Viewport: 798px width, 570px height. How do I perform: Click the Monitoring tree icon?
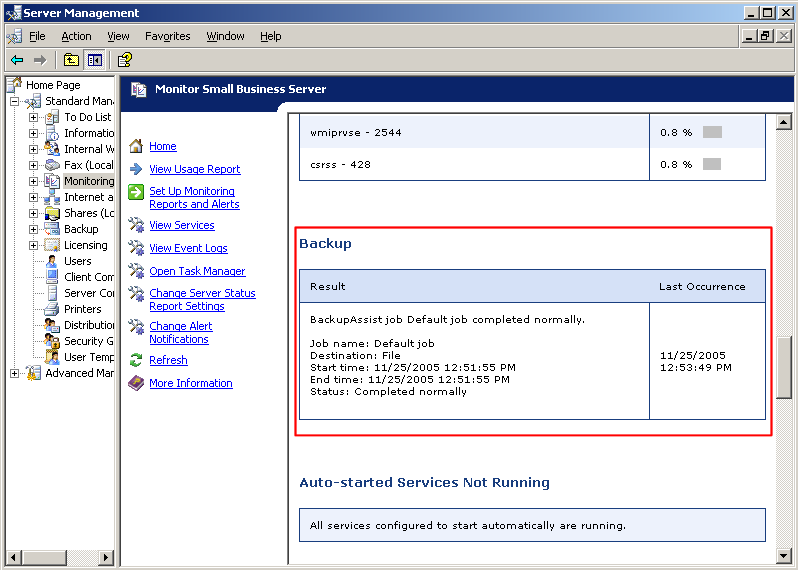52,181
